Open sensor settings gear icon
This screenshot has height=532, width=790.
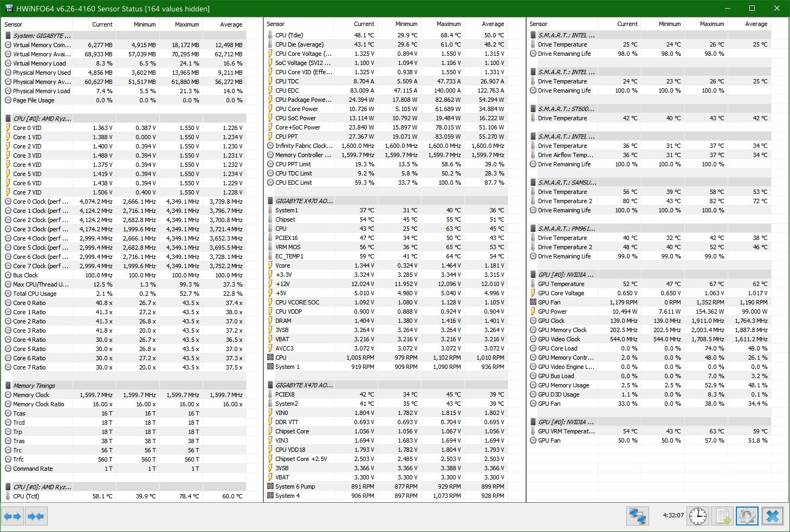pyautogui.click(x=747, y=516)
